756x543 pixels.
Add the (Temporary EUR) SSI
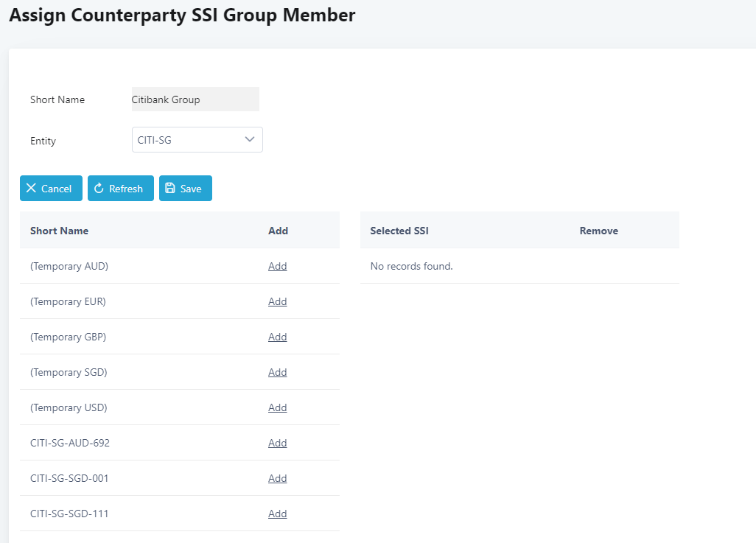277,301
